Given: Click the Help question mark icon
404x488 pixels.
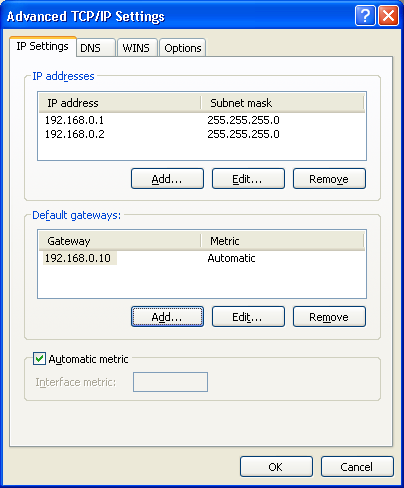Looking at the screenshot, I should point(365,16).
